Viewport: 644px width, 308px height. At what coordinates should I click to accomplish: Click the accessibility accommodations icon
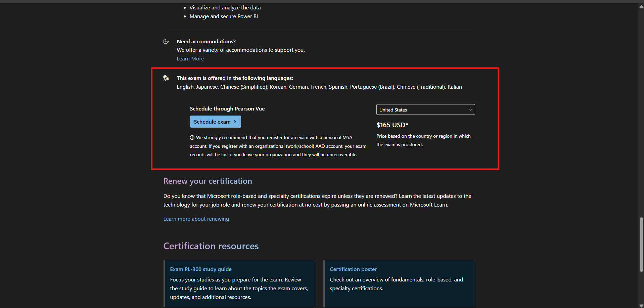[x=166, y=41]
